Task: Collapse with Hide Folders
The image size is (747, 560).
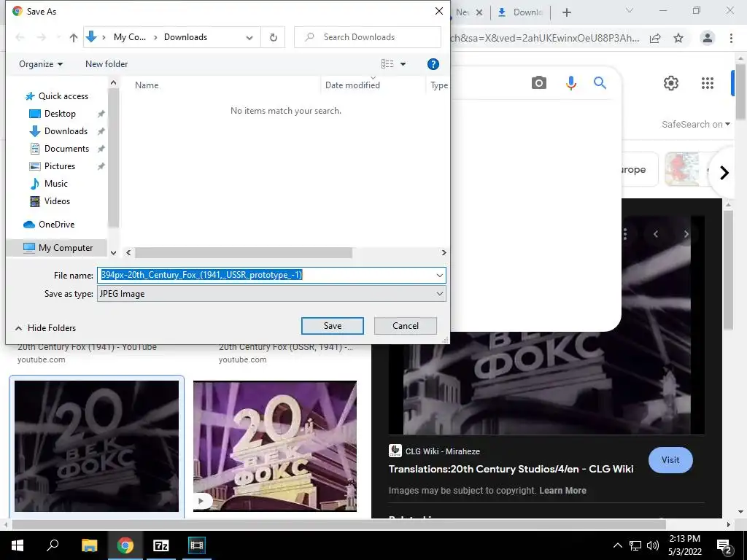Action: point(46,328)
